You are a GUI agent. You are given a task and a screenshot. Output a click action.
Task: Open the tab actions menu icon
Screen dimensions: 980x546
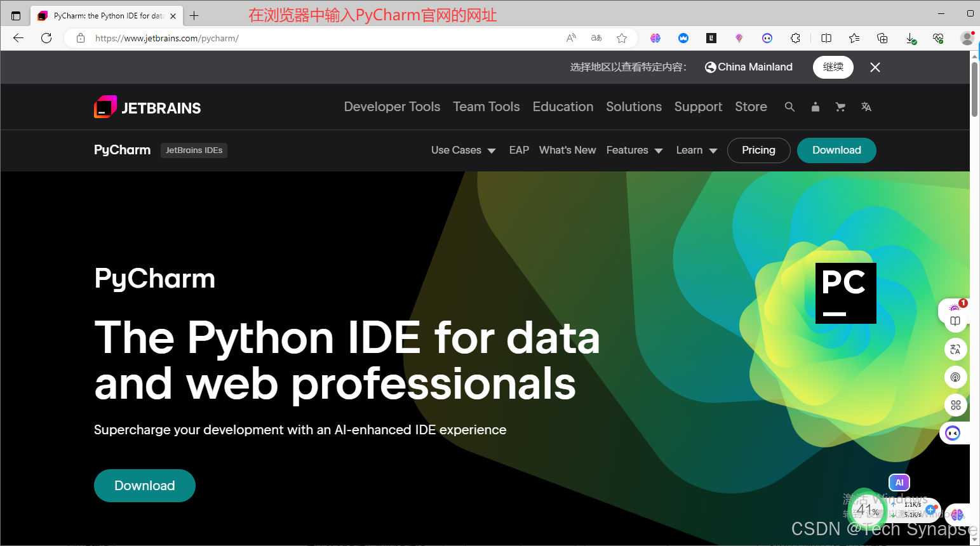(16, 16)
